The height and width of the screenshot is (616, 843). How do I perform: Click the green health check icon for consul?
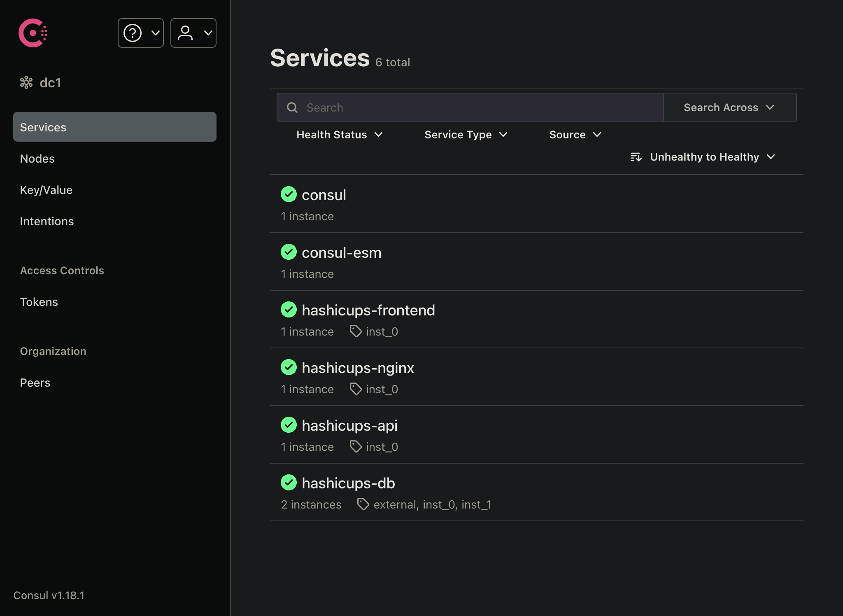[x=289, y=194]
